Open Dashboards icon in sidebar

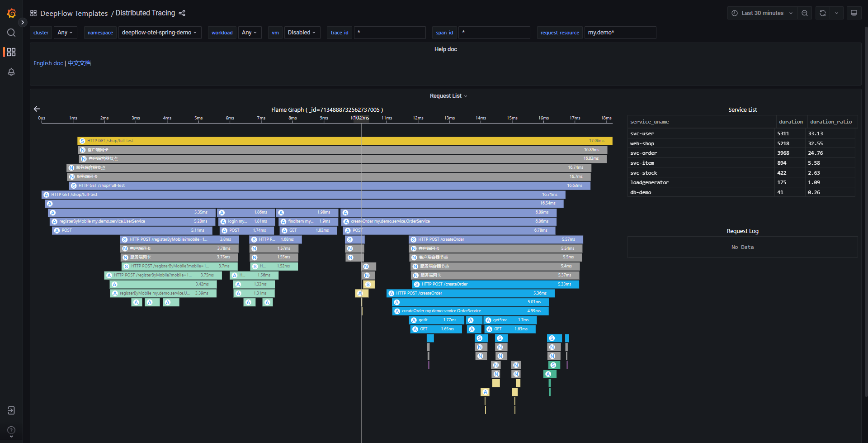coord(11,52)
